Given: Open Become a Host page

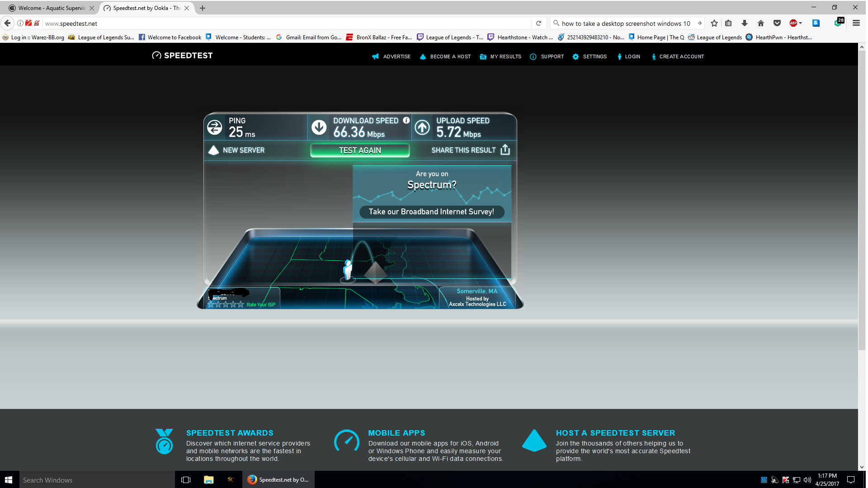Looking at the screenshot, I should 445,56.
